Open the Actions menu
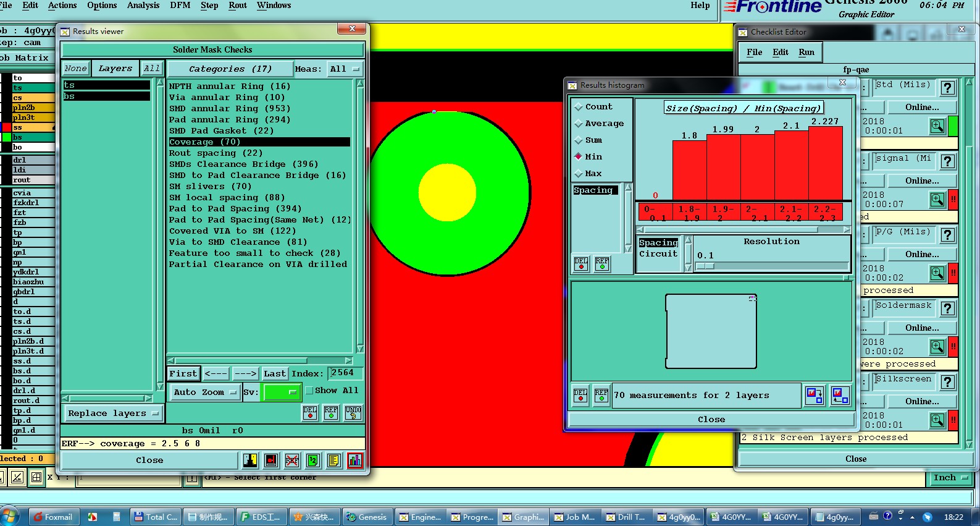This screenshot has height=526, width=980. [x=62, y=6]
